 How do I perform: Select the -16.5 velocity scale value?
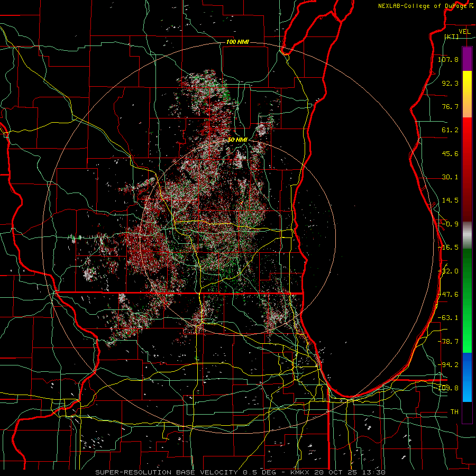point(448,248)
